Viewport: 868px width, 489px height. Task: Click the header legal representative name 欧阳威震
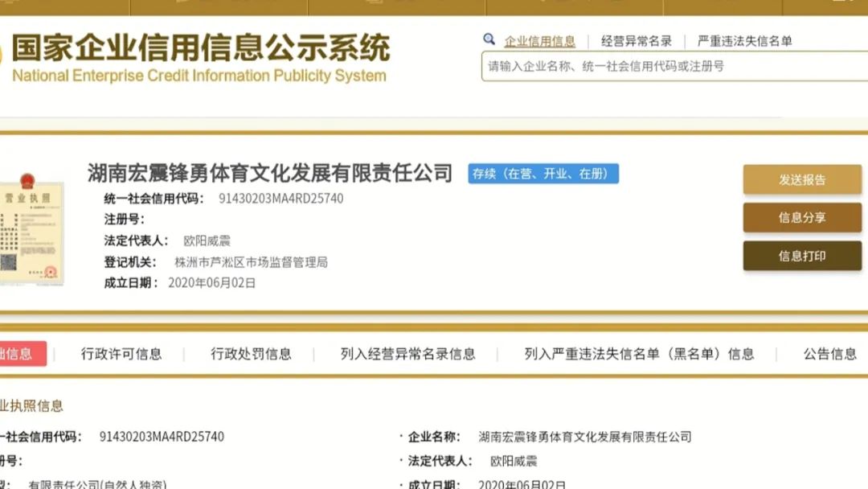pyautogui.click(x=207, y=241)
